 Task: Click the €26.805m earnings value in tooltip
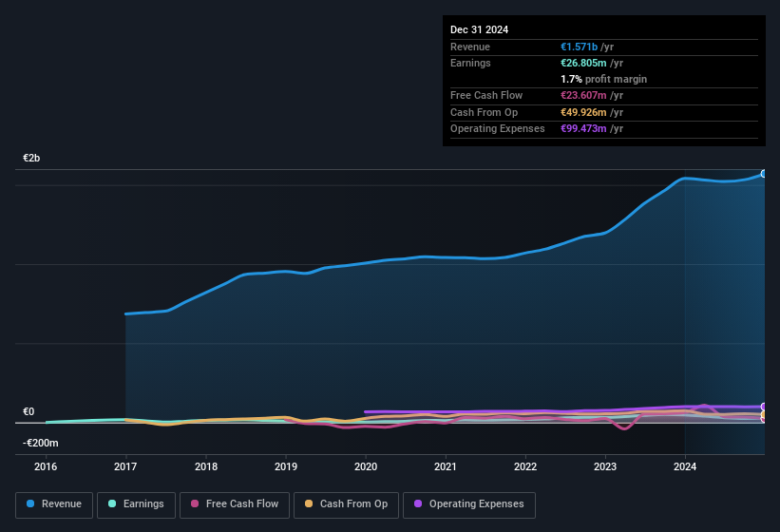(583, 63)
